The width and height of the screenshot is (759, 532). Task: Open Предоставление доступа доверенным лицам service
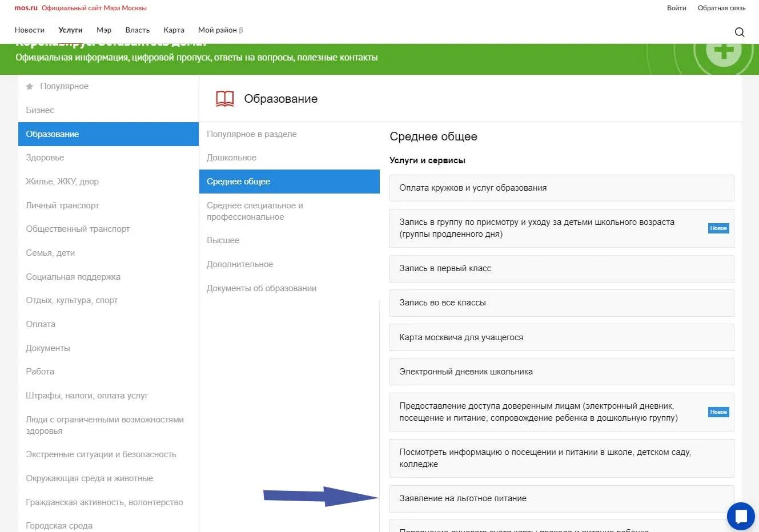click(x=561, y=412)
